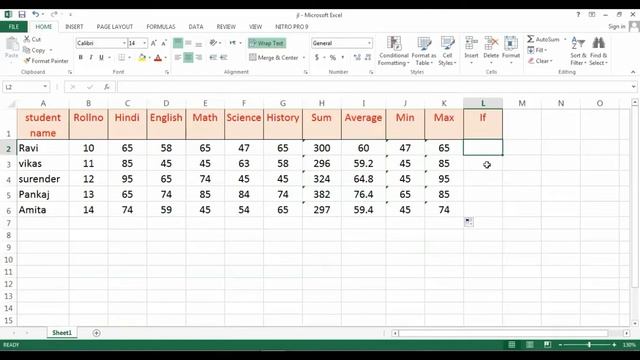Adjust the zoom slider handle
The width and height of the screenshot is (640, 360).
coord(589,345)
